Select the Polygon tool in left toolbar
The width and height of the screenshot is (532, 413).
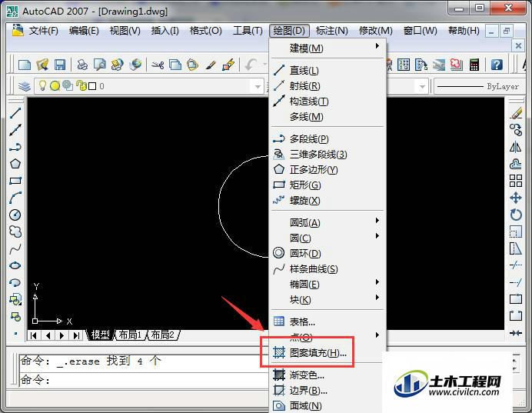(15, 164)
